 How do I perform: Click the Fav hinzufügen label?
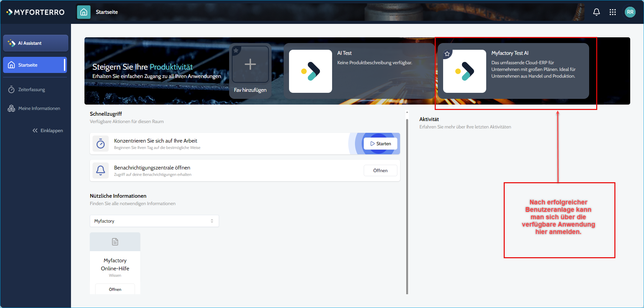click(250, 90)
